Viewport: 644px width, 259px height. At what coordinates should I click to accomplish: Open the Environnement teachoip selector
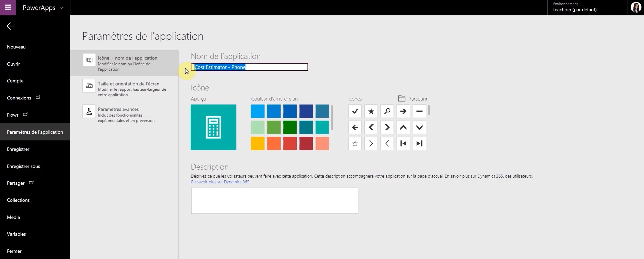coord(587,7)
